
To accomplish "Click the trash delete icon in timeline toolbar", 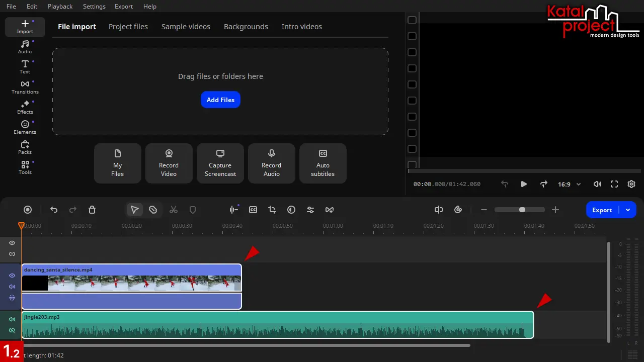I will (92, 210).
